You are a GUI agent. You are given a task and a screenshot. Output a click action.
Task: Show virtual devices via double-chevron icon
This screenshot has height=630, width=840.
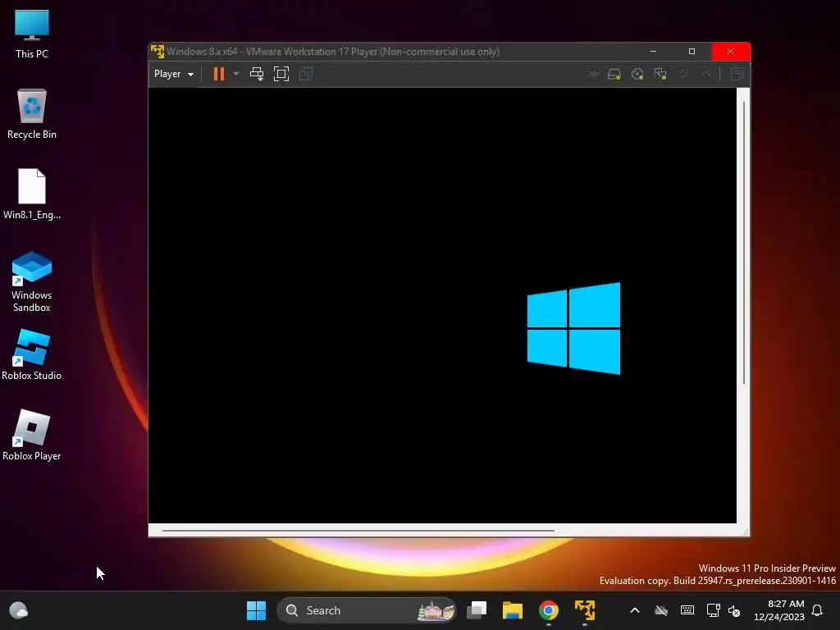pos(594,74)
